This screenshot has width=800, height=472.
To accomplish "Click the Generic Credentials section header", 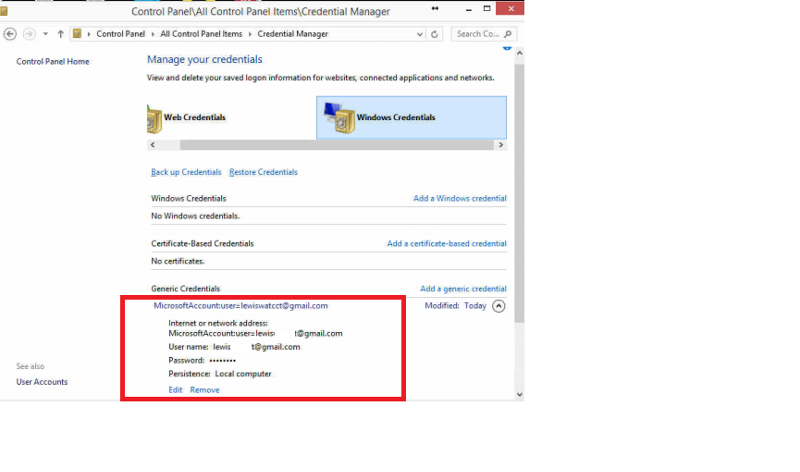I will [x=186, y=289].
